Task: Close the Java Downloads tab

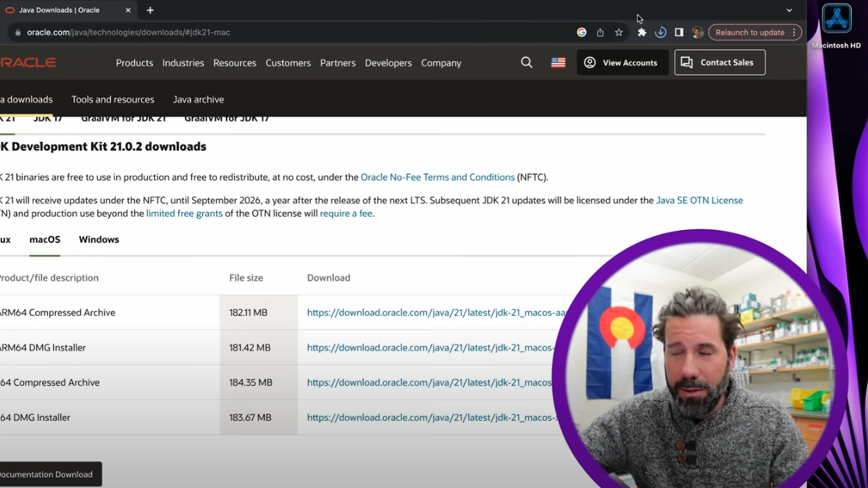Action: pyautogui.click(x=127, y=10)
